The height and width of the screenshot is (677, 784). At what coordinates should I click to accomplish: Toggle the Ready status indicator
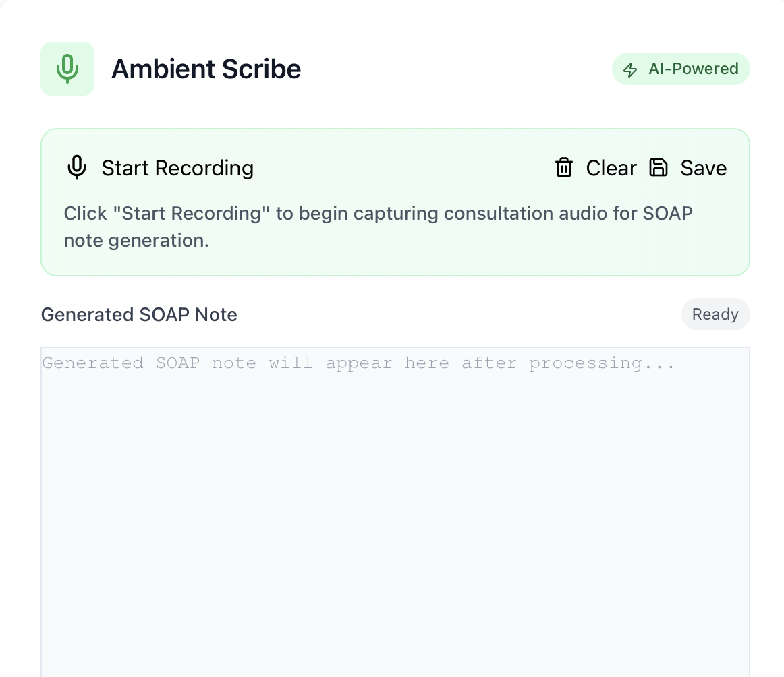coord(715,314)
